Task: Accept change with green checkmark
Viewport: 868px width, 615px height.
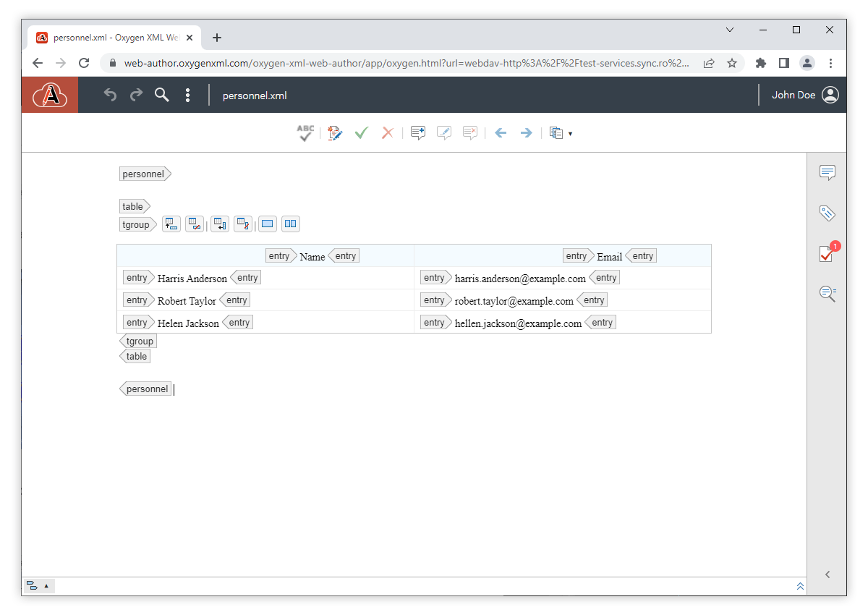Action: coord(362,133)
